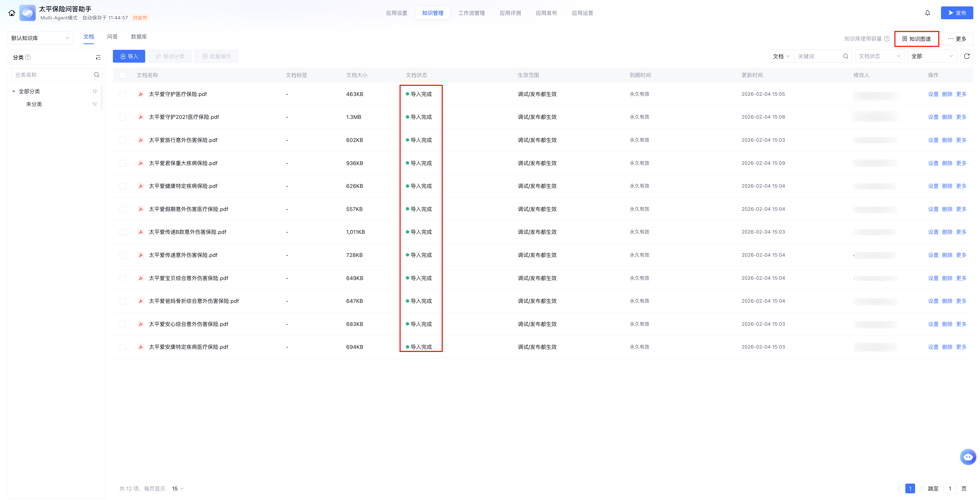Click the knowledge capacity help icon

(x=886, y=39)
